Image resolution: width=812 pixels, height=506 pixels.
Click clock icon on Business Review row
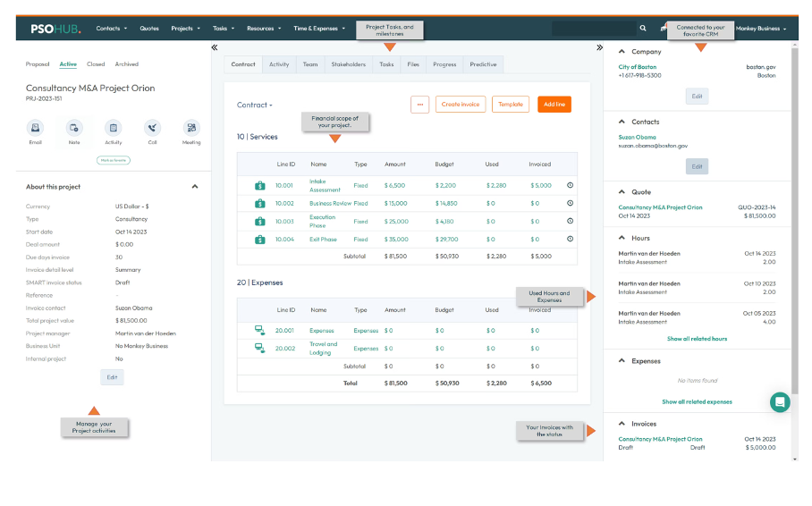[570, 203]
